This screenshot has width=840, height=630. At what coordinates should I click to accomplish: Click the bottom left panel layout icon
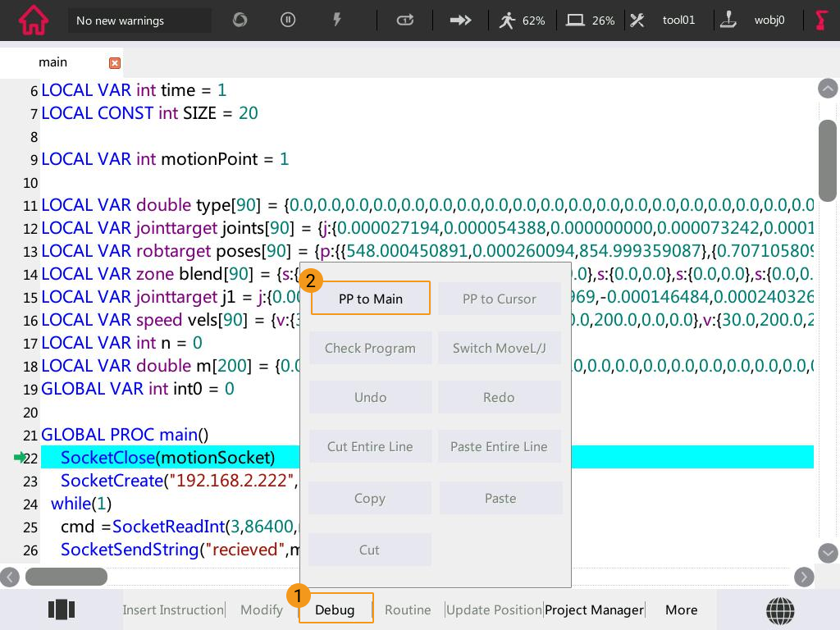[62, 609]
